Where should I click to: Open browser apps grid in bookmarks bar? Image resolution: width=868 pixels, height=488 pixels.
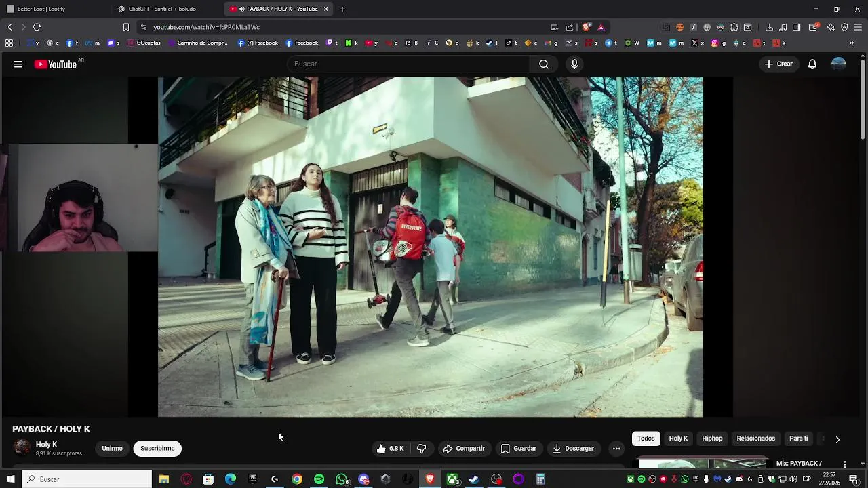9,43
